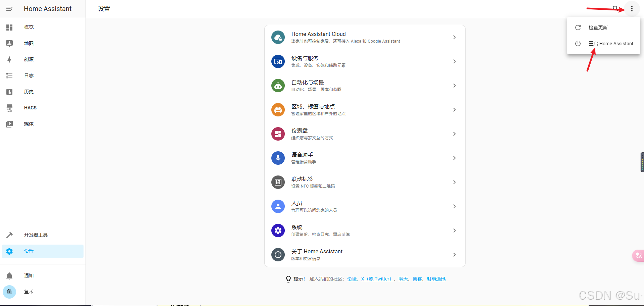Image resolution: width=644 pixels, height=306 pixels.
Task: Click the Home Assistant Cloud icon
Action: (278, 37)
